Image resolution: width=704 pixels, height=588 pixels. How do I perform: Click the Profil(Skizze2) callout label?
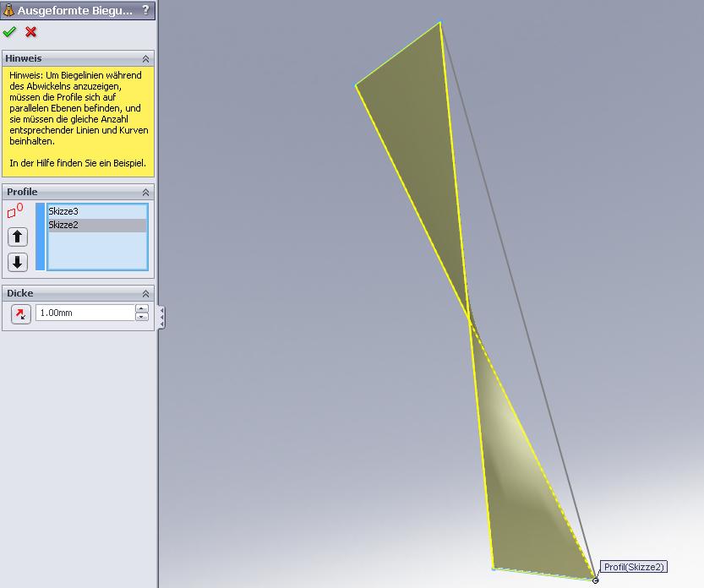pos(634,567)
